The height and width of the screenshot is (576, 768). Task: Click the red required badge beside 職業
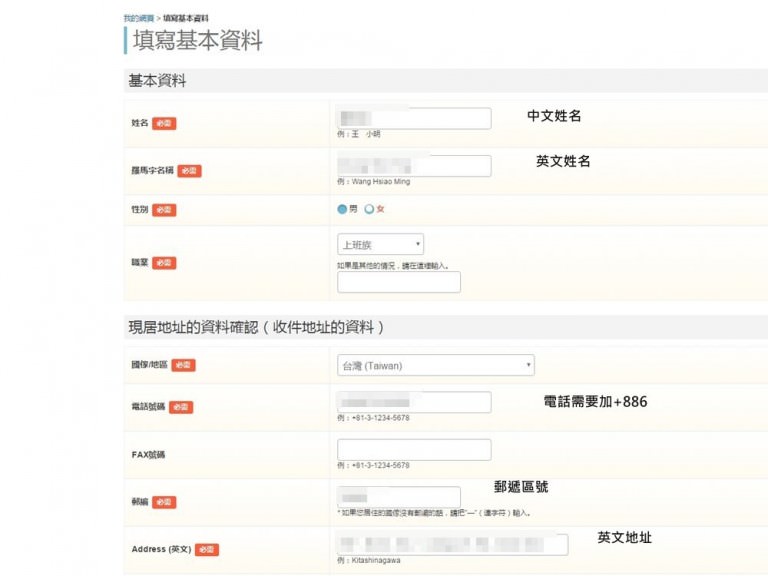point(164,262)
